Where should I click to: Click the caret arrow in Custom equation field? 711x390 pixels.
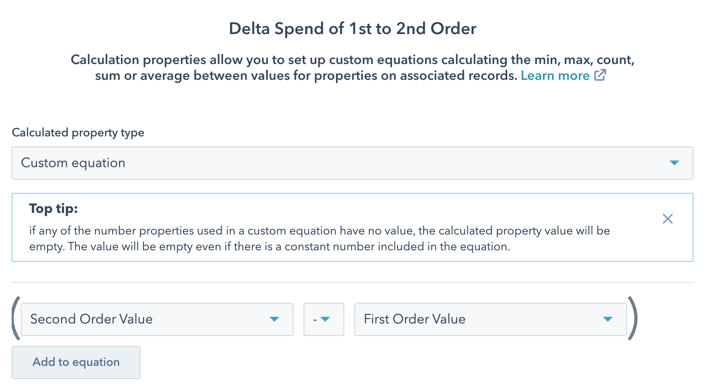coord(674,163)
